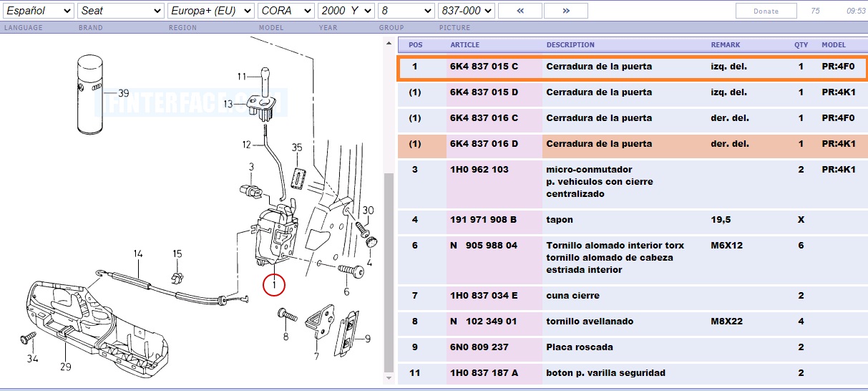Click part number 12 rod label
This screenshot has width=868, height=391.
(247, 144)
